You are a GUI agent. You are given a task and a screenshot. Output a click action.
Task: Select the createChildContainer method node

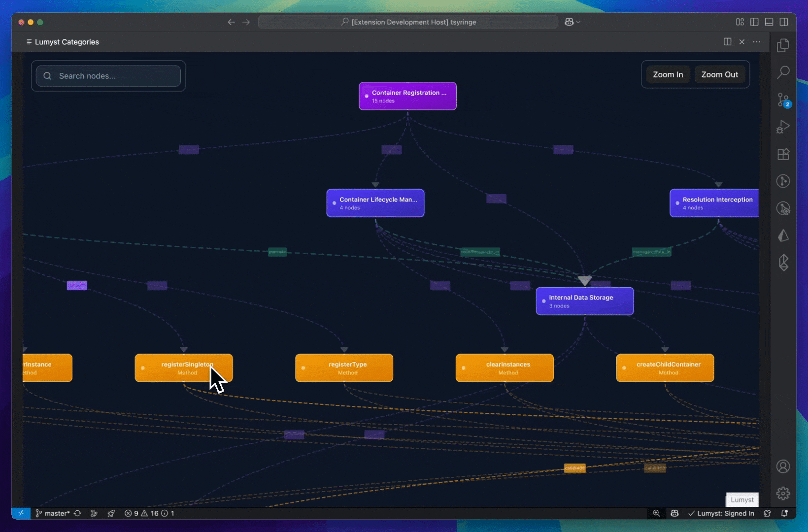(x=665, y=368)
